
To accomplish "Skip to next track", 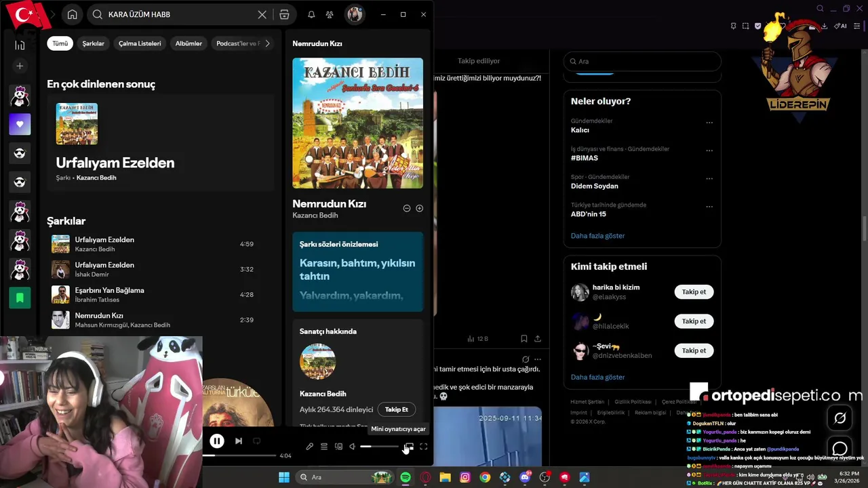I will (238, 441).
